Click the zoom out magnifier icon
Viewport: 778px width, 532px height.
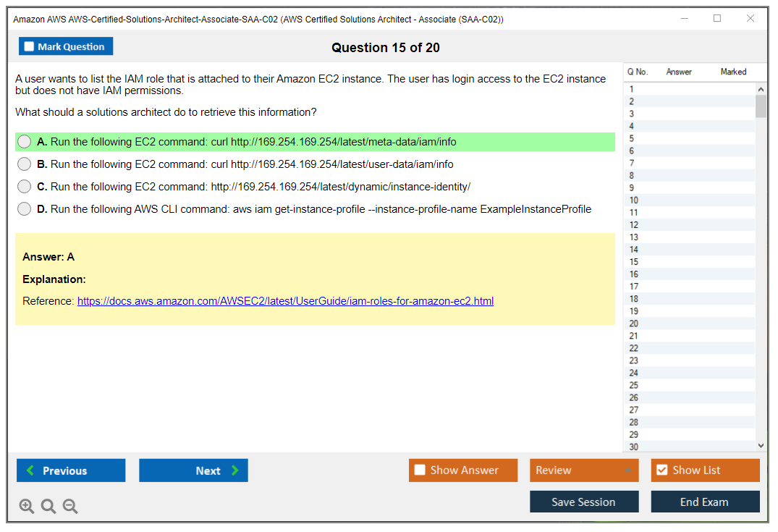(70, 507)
